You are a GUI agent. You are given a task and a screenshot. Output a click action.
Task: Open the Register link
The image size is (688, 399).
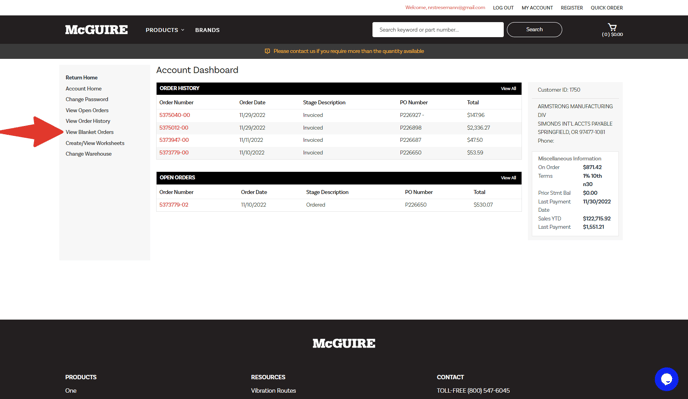pyautogui.click(x=572, y=8)
